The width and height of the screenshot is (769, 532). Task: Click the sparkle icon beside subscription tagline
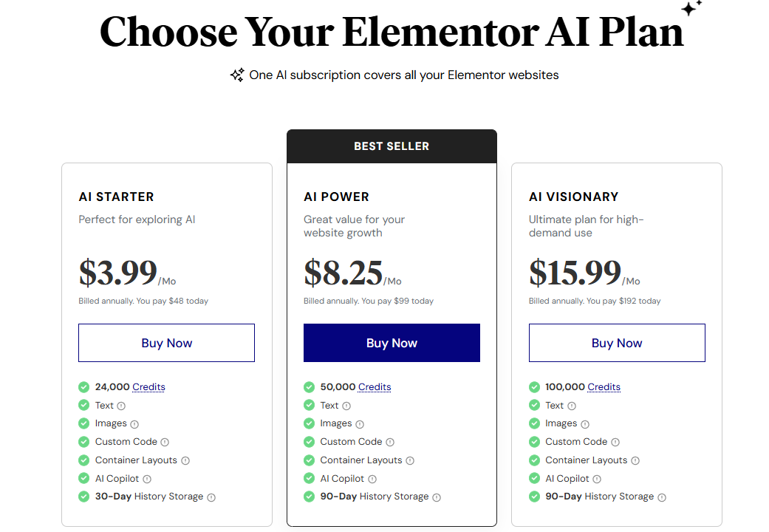(x=237, y=75)
